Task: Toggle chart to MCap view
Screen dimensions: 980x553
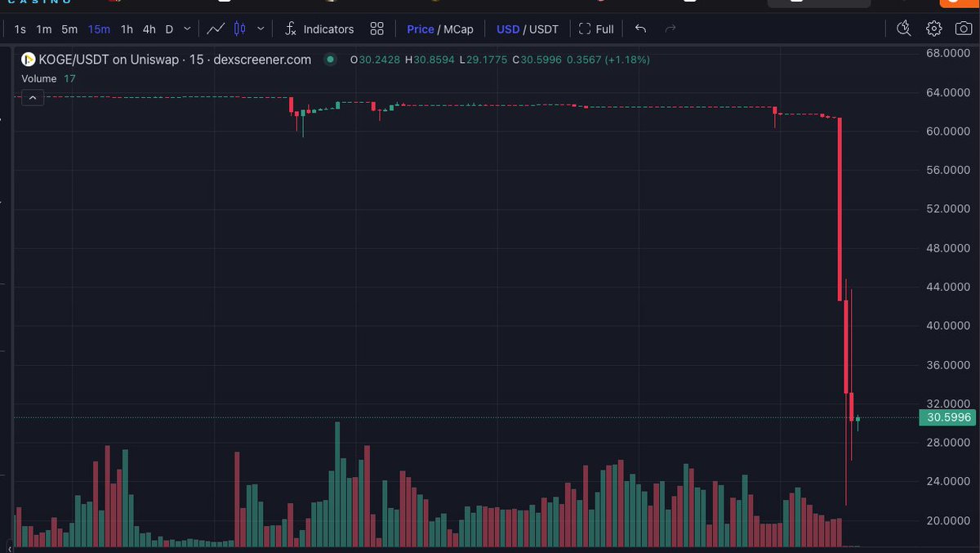Action: pyautogui.click(x=458, y=29)
